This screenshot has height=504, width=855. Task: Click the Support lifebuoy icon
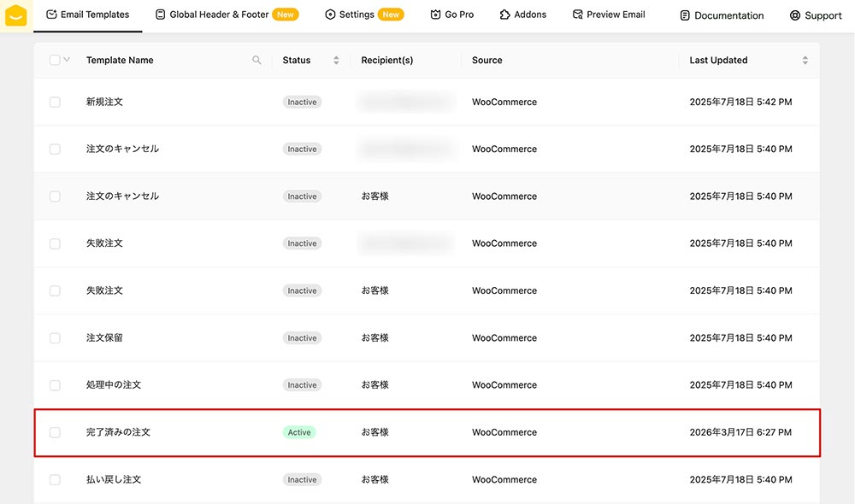click(795, 15)
